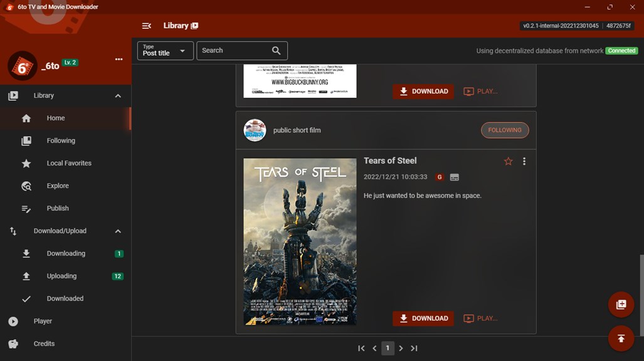Click the public short film channel name

point(297,130)
